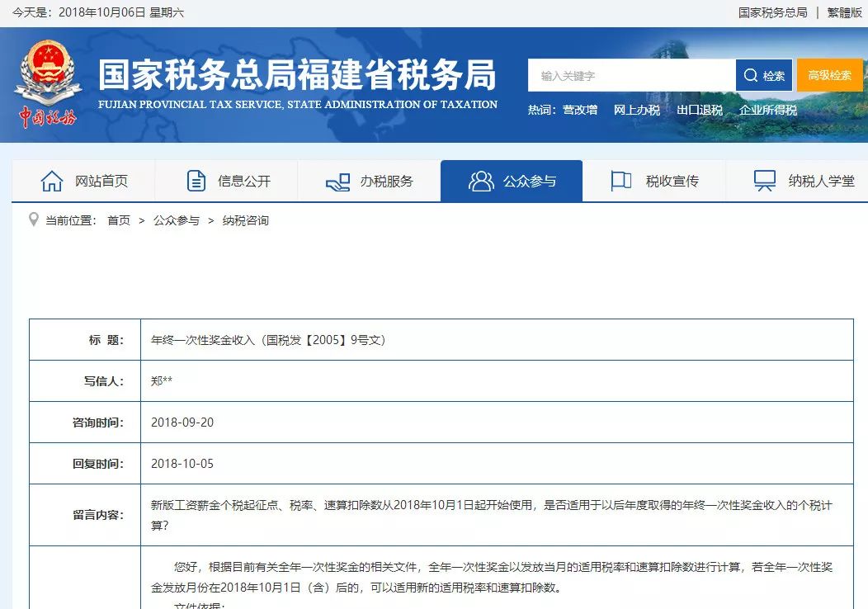This screenshot has width=868, height=609.
Task: Go to the 税收宣传 tab
Action: pyautogui.click(x=654, y=181)
